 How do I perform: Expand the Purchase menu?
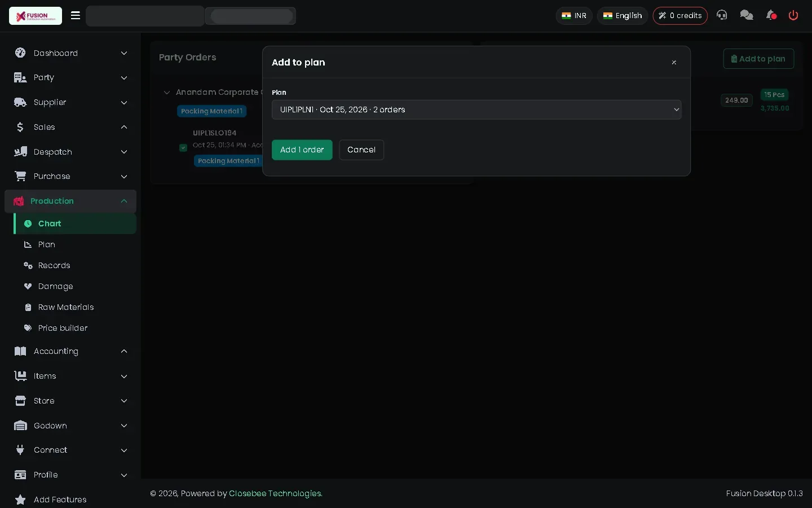click(x=70, y=176)
